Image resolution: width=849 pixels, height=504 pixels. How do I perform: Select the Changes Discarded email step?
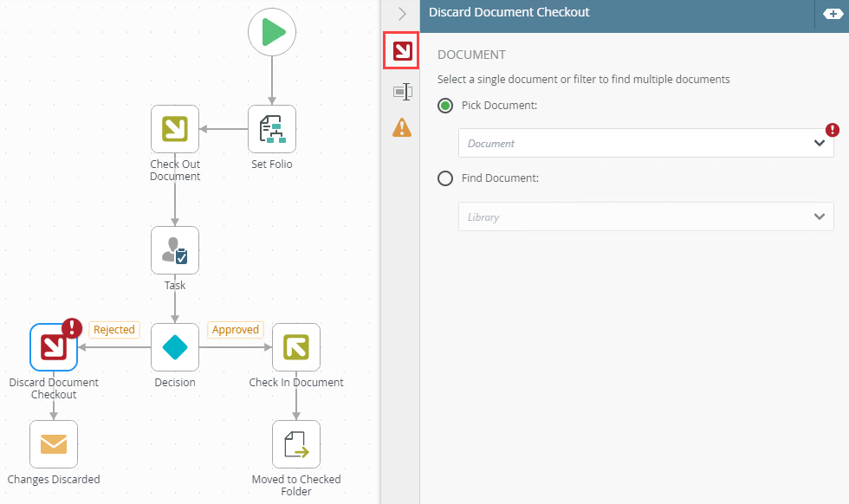pyautogui.click(x=54, y=444)
